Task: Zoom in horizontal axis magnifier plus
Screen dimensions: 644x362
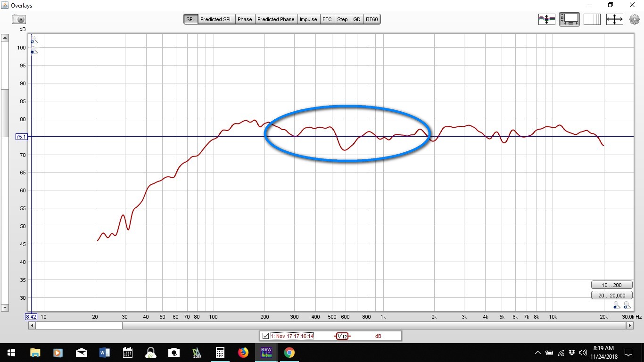Action: pyautogui.click(x=627, y=305)
